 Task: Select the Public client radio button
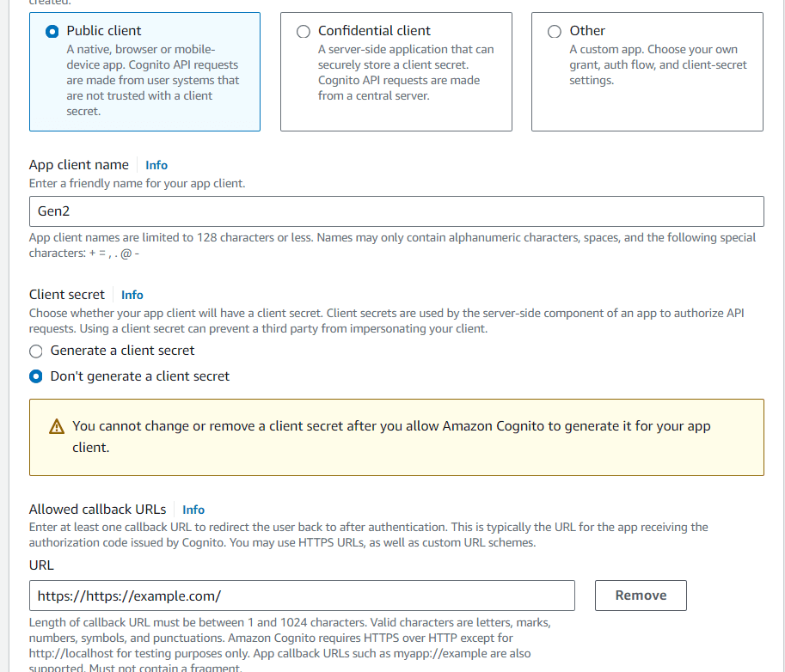pos(52,32)
